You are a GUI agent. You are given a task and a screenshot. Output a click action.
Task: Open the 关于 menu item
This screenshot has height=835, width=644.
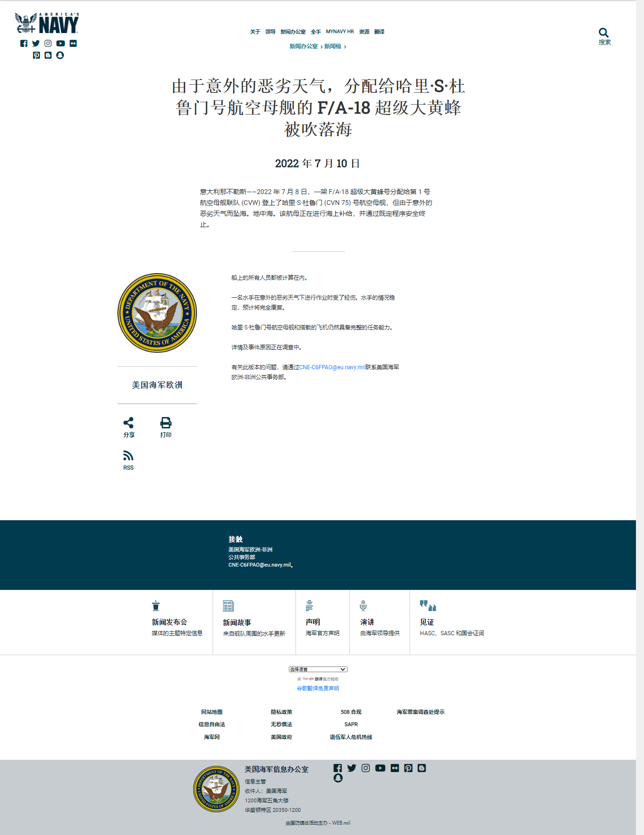255,32
